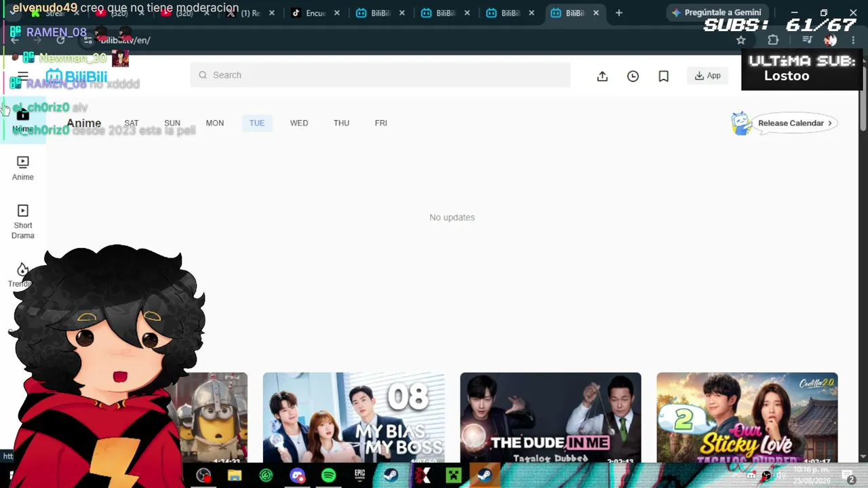Open Minecraft from taskbar
Viewport: 868px width, 488px height.
coord(453,476)
